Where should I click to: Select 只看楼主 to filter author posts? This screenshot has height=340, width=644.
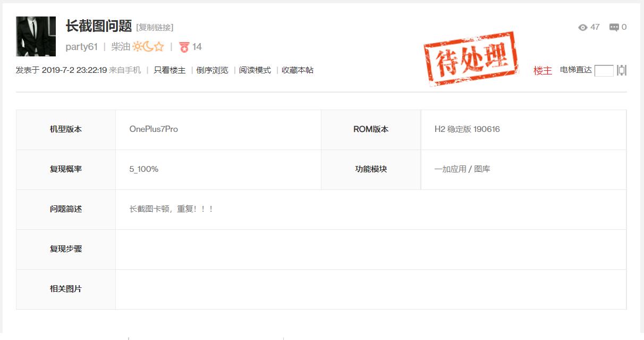pos(169,70)
